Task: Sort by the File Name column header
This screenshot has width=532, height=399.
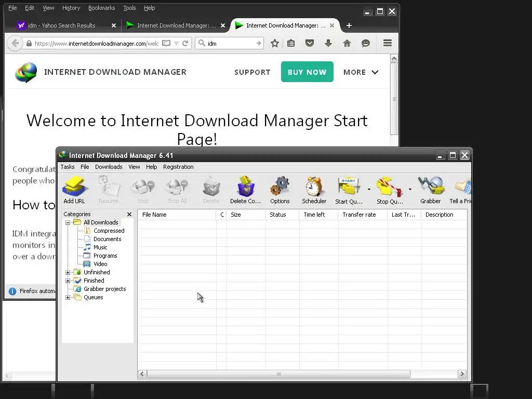Action: pyautogui.click(x=177, y=215)
